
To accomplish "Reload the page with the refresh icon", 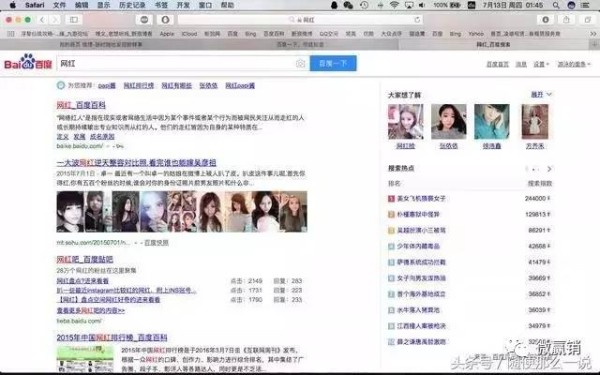I will [417, 20].
